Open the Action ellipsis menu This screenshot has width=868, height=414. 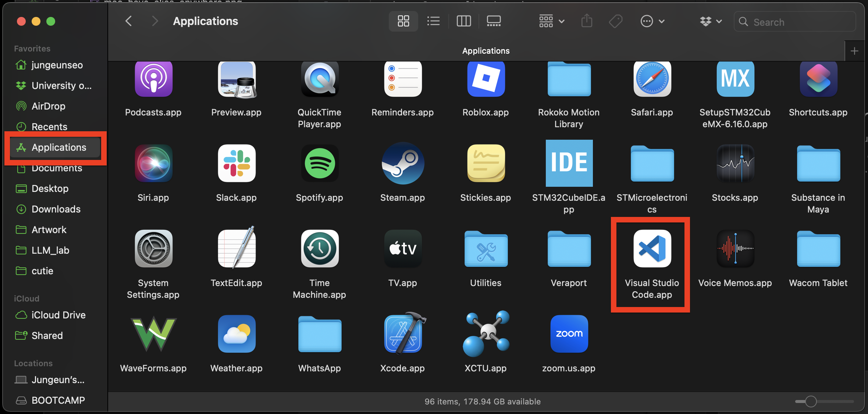652,21
